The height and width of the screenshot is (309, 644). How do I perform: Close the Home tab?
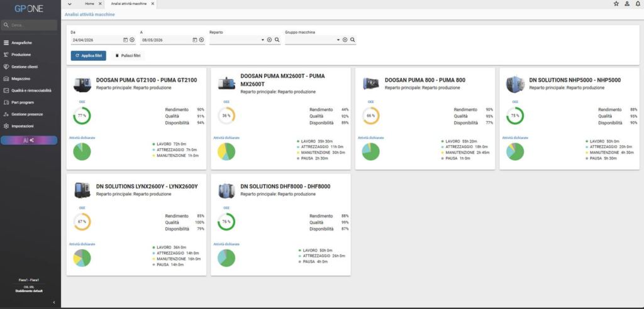coord(100,4)
